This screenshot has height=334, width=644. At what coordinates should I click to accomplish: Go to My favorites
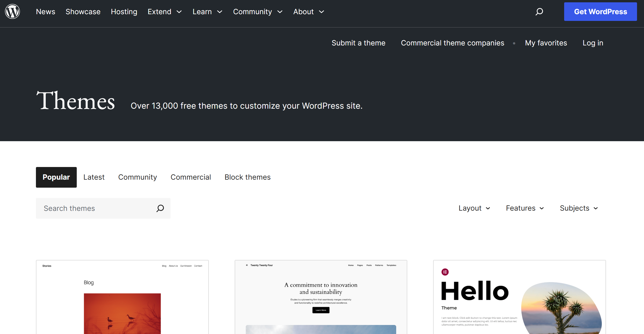click(x=546, y=43)
